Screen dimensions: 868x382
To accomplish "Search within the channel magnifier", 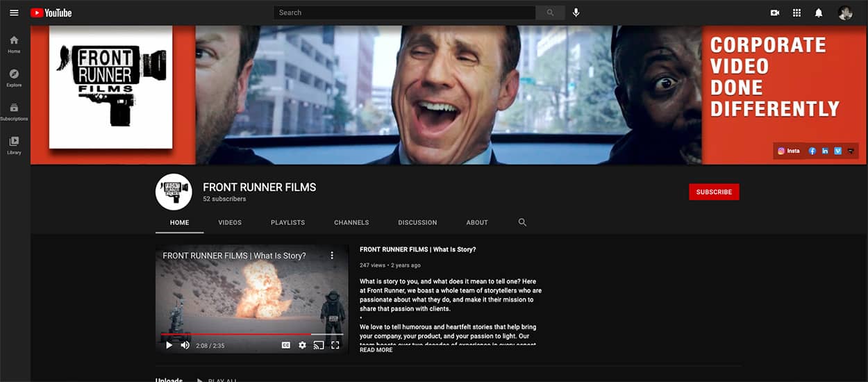I will tap(522, 222).
